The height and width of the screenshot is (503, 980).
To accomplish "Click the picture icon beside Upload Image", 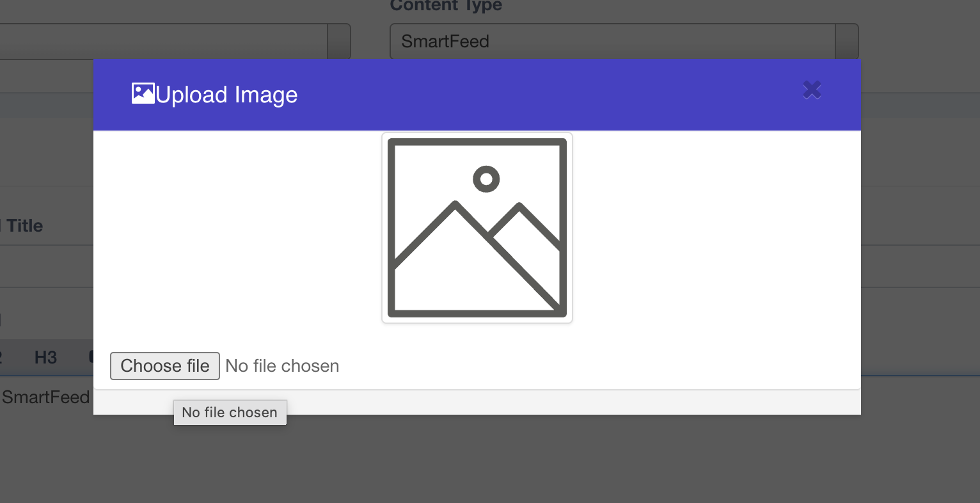I will click(x=143, y=93).
